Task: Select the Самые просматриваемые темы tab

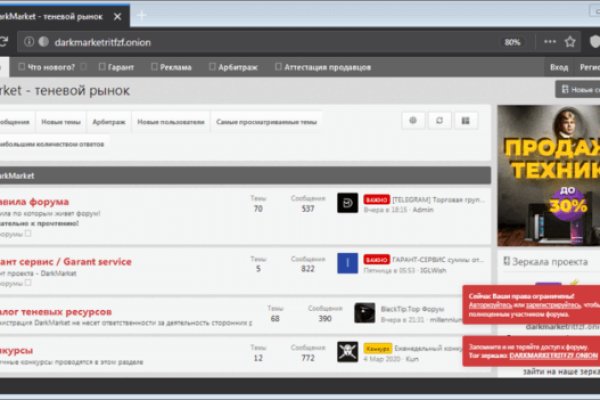Action: 267,121
